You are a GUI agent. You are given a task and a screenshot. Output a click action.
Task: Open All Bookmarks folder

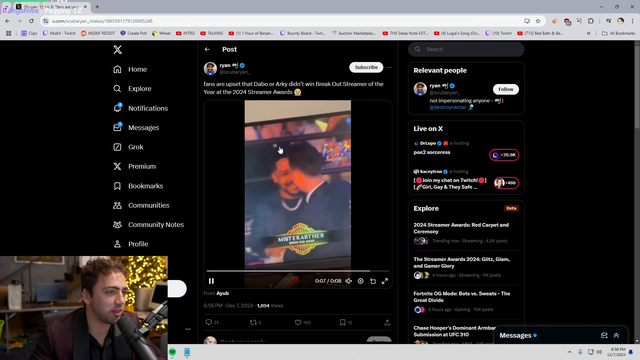pyautogui.click(x=618, y=33)
